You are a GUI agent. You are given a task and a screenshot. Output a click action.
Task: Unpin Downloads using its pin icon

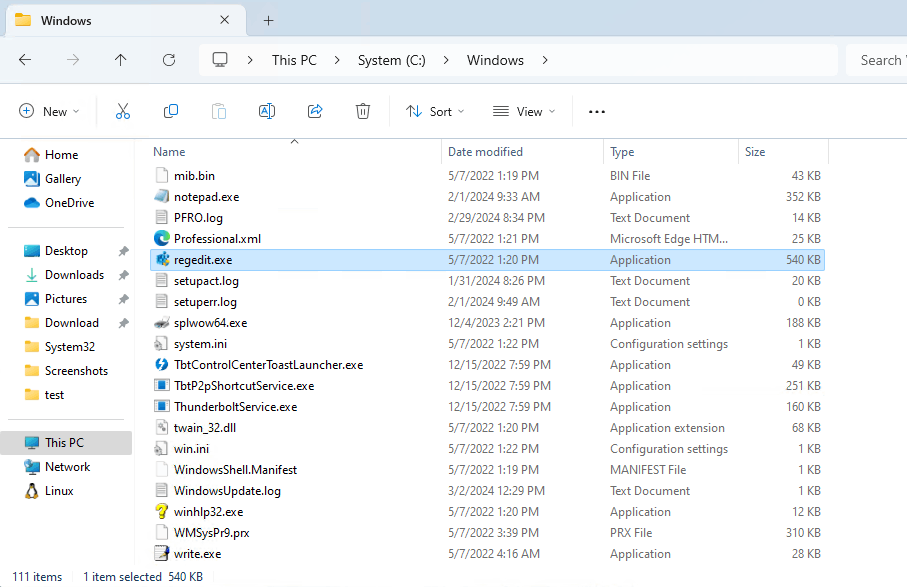[123, 275]
